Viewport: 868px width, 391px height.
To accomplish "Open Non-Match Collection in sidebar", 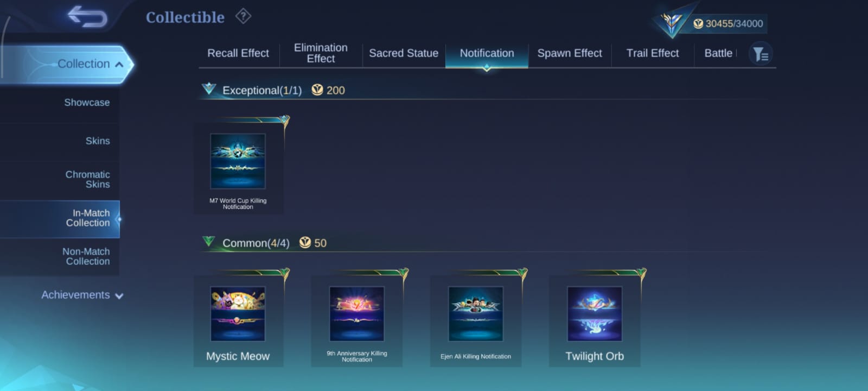I will [x=86, y=256].
